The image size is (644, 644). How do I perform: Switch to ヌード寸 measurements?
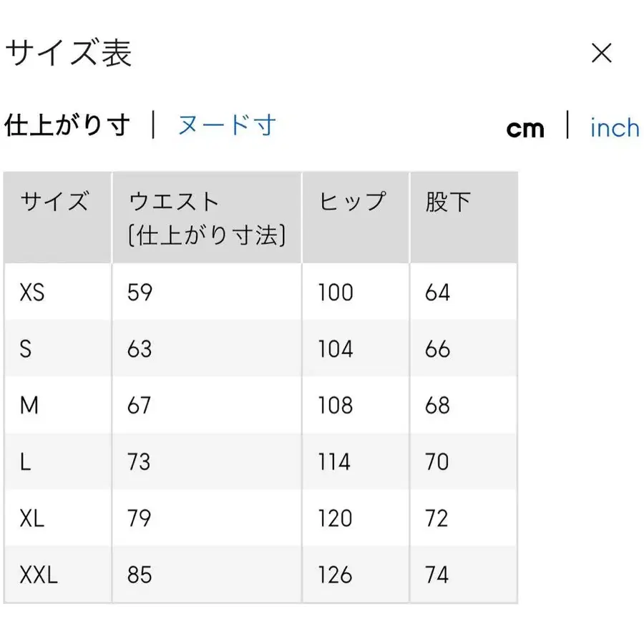(x=225, y=125)
